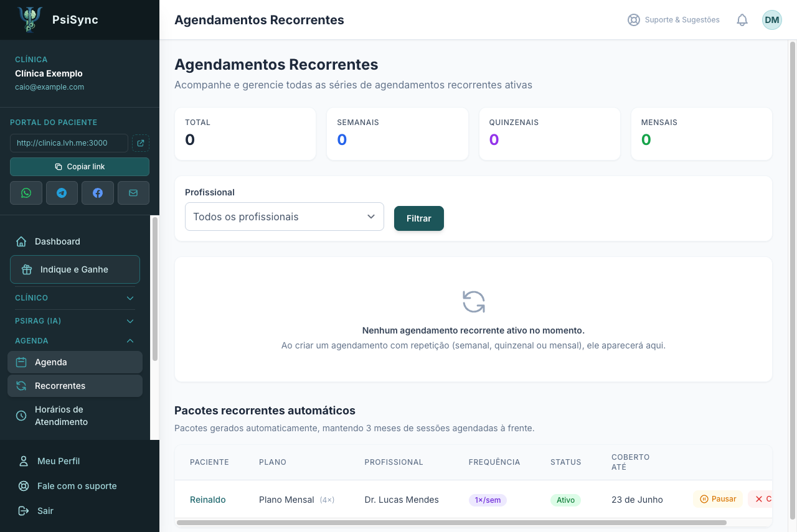The image size is (797, 532).
Task: Open Dashboard from the sidebar
Action: [75, 241]
